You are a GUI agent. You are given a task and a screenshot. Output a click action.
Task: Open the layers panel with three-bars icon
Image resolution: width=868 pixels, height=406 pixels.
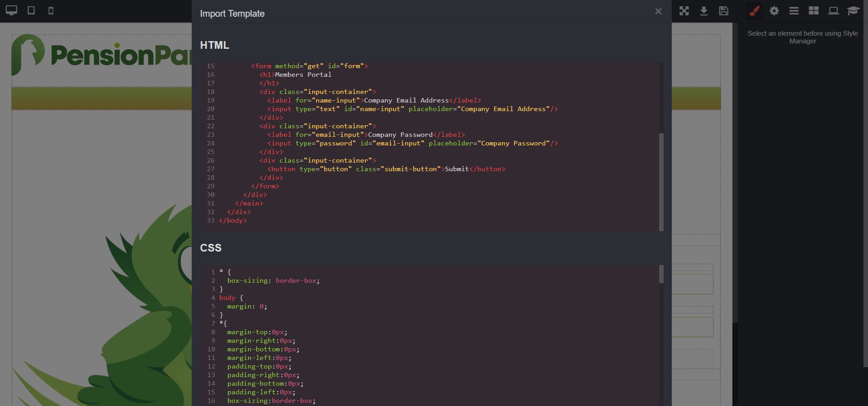pyautogui.click(x=794, y=11)
